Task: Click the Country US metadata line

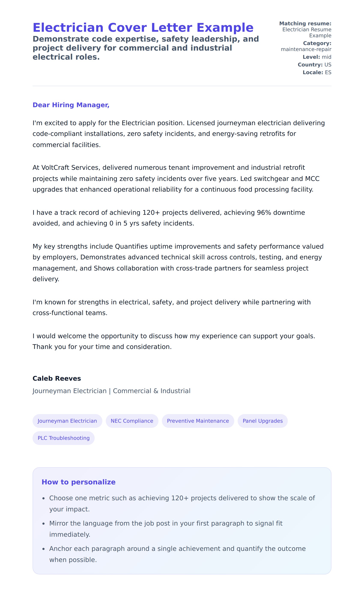Action: coord(314,65)
